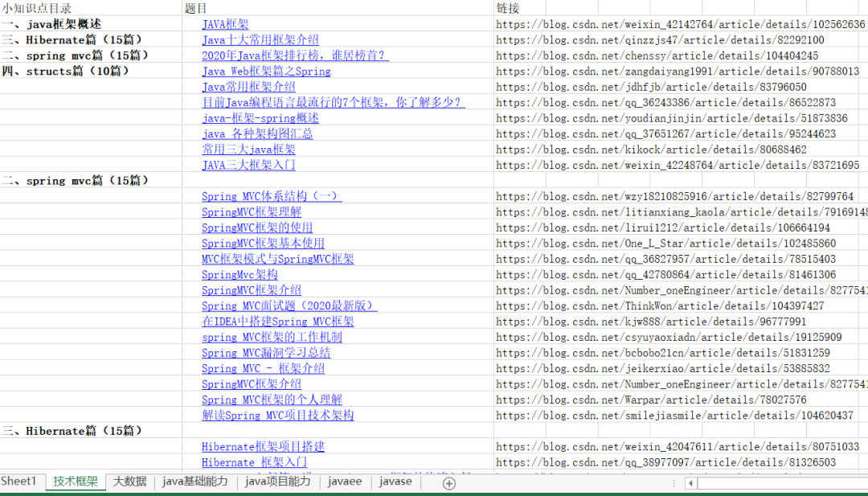
Task: Select the 技术框架 sheet tab
Action: [76, 481]
